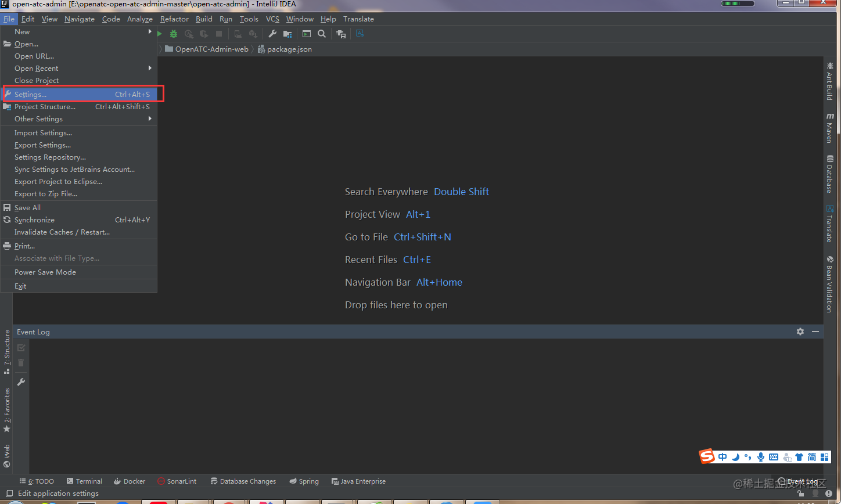Toggle the Sogou moon night-mode icon
This screenshot has height=504, width=841.
735,457
